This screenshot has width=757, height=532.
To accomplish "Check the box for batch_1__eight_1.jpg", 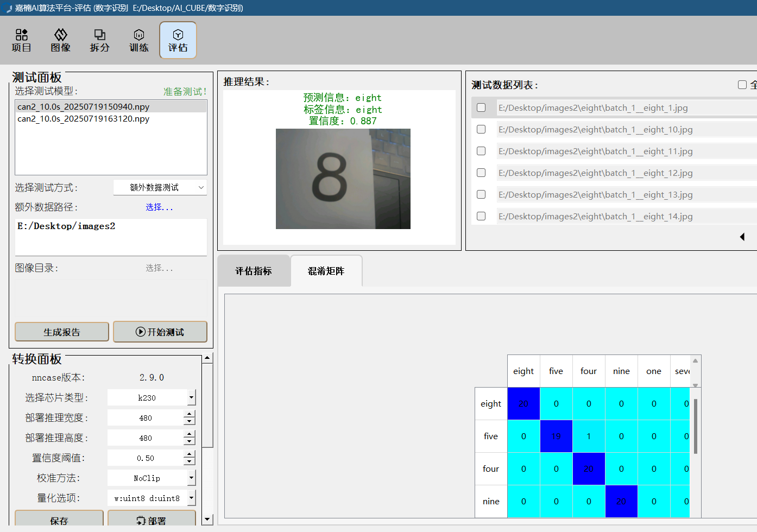I will point(481,107).
